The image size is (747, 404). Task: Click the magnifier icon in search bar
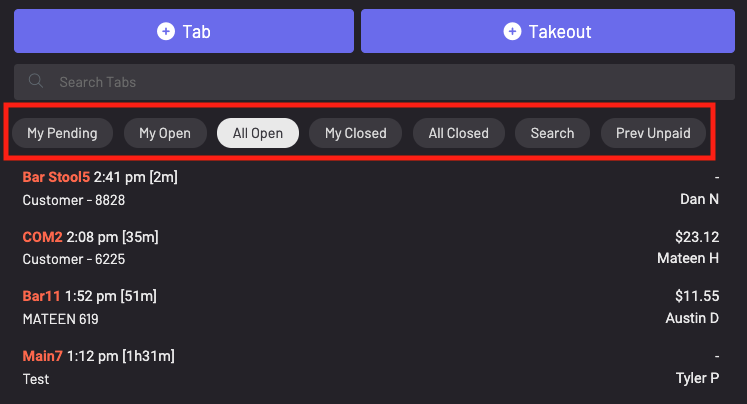pyautogui.click(x=37, y=82)
